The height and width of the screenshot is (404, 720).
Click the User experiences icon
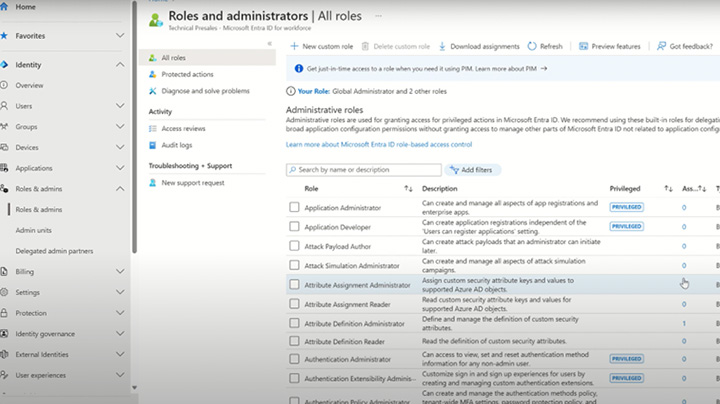[x=4, y=375]
